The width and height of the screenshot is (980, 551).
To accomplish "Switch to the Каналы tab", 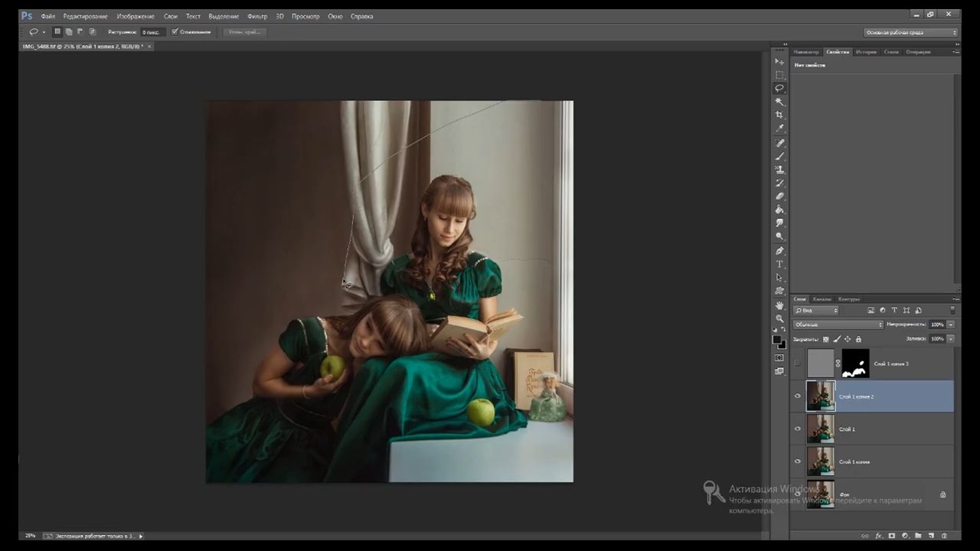I will [x=822, y=299].
